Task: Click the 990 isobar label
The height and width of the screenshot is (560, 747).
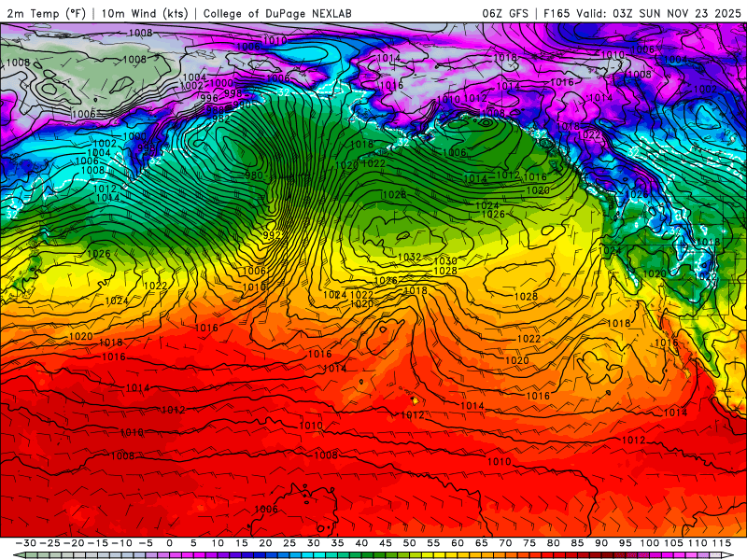Action: 242,105
